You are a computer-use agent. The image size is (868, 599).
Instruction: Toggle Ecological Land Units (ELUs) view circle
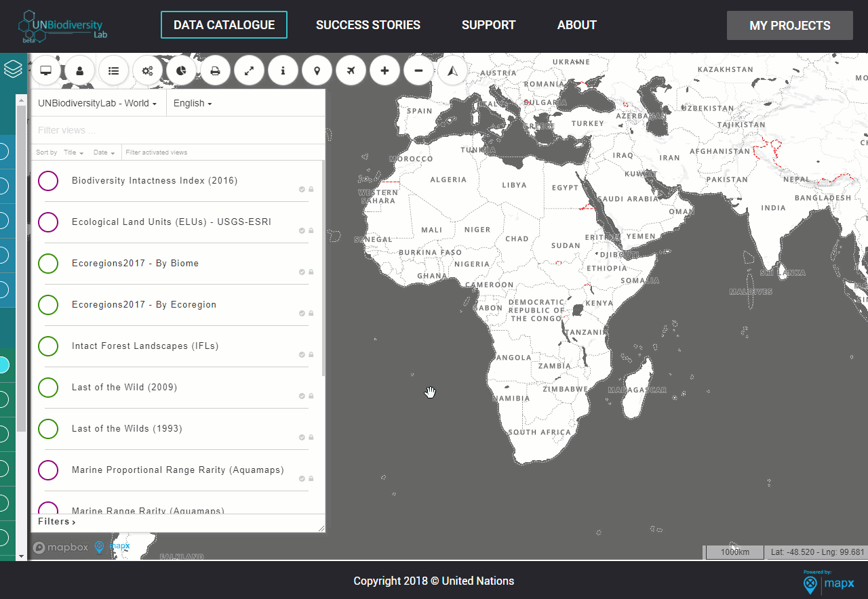(48, 222)
